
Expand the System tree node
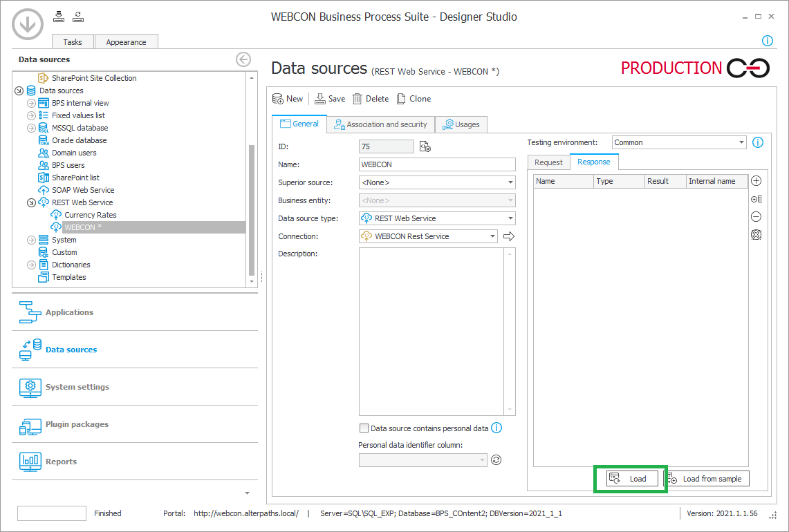coord(31,240)
